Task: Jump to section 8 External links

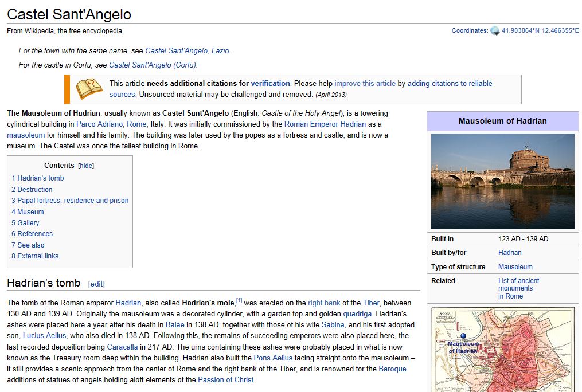Action: [x=35, y=256]
